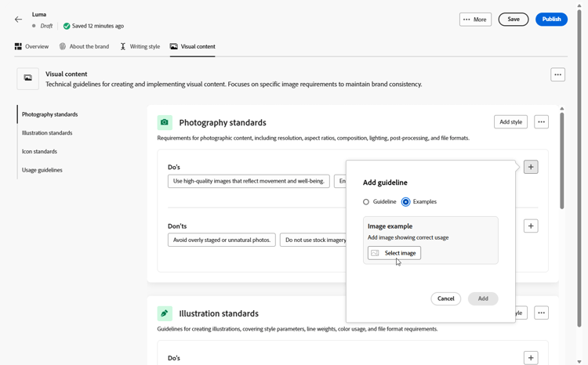
Task: Click the back arrow next to Luma
Action: (x=18, y=20)
